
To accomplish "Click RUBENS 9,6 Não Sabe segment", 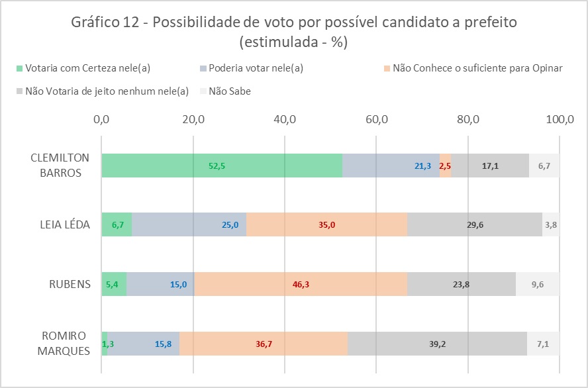I will click(538, 284).
